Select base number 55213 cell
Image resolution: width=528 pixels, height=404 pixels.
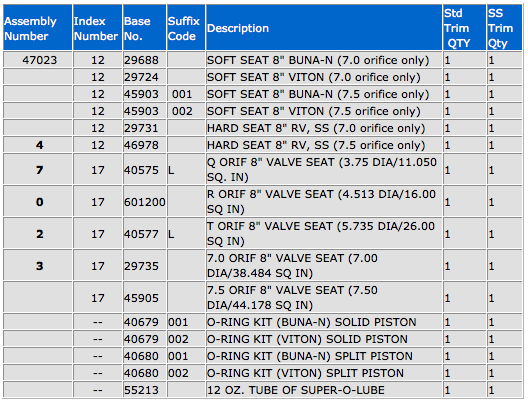[144, 390]
